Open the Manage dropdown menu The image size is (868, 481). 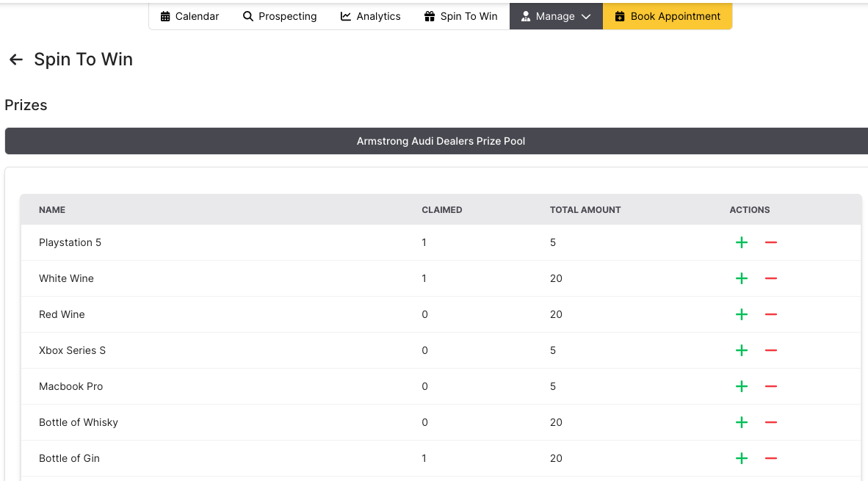pos(556,16)
